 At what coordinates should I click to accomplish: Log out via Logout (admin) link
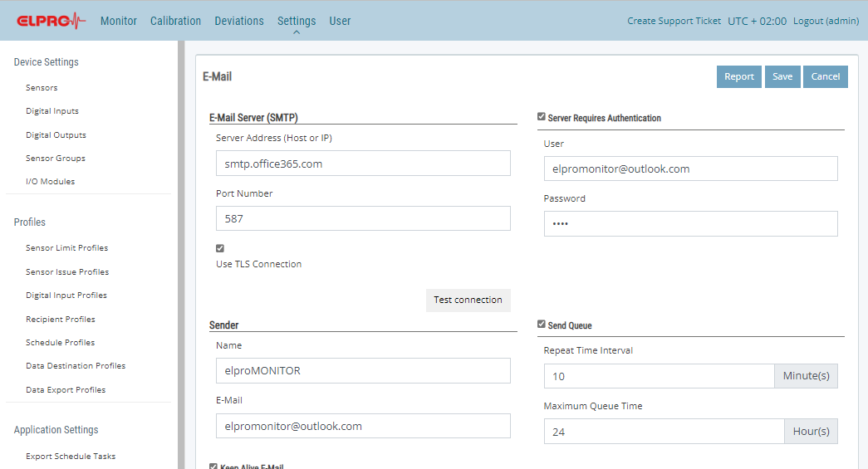point(826,21)
